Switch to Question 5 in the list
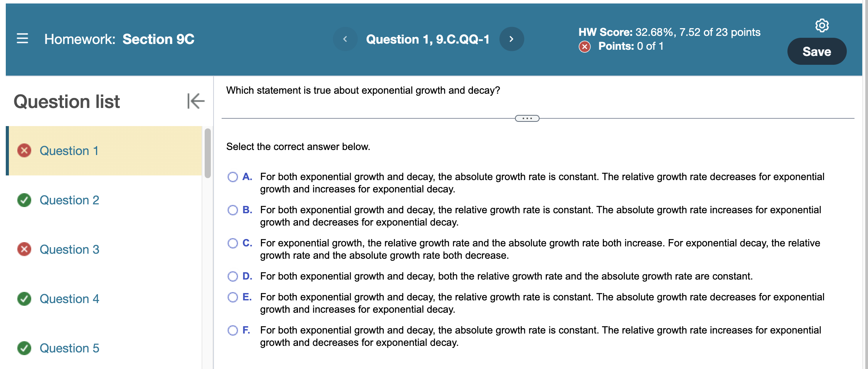This screenshot has width=868, height=369. pos(69,348)
